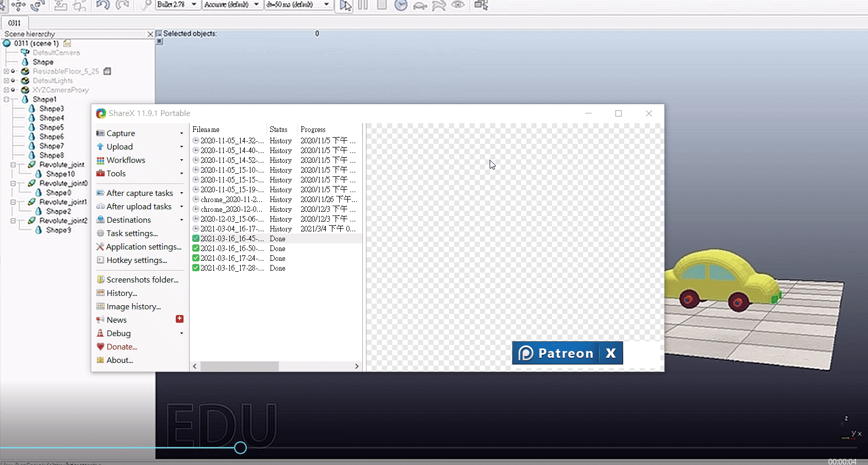Start the simulation with the play icon
The width and height of the screenshot is (868, 465).
click(345, 6)
